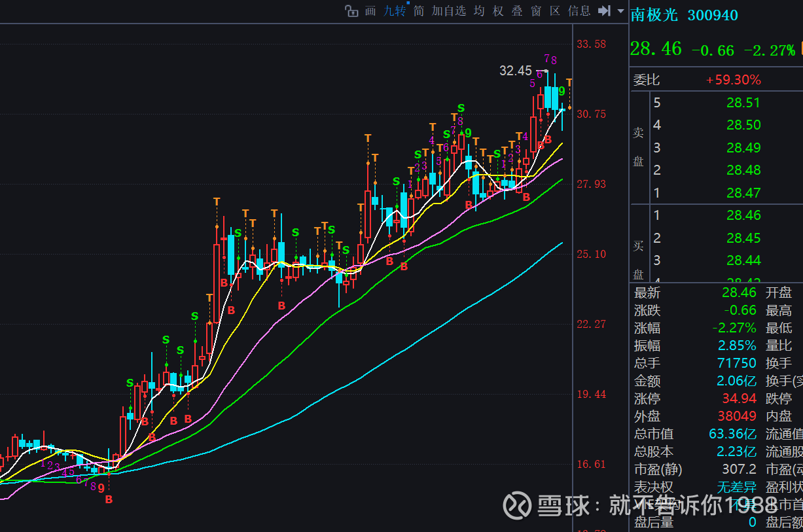Click price axis label 27.93
Viewport: 803px width, 532px height.
tap(591, 184)
